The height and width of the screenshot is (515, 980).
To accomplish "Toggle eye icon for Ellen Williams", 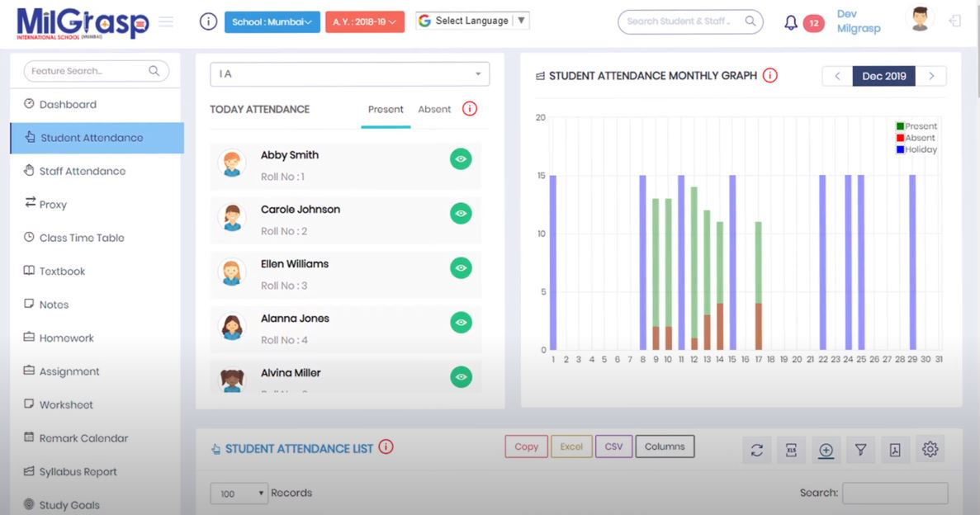I will (461, 268).
